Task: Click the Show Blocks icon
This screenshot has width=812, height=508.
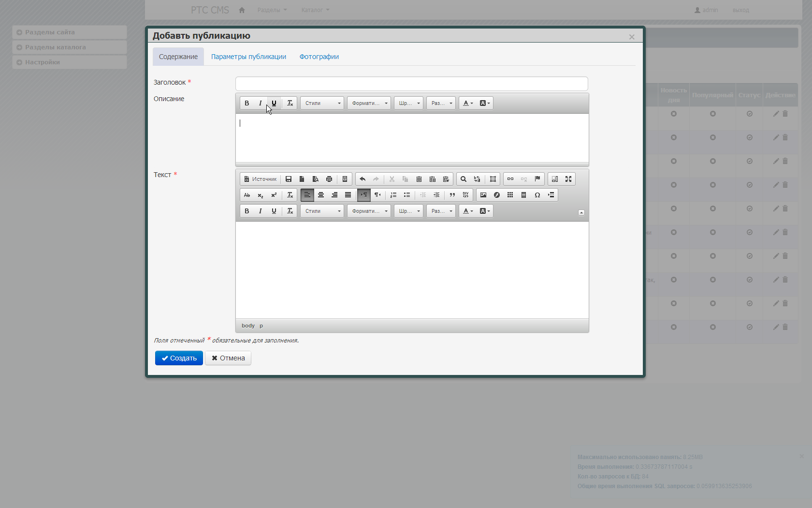Action: pos(555,179)
